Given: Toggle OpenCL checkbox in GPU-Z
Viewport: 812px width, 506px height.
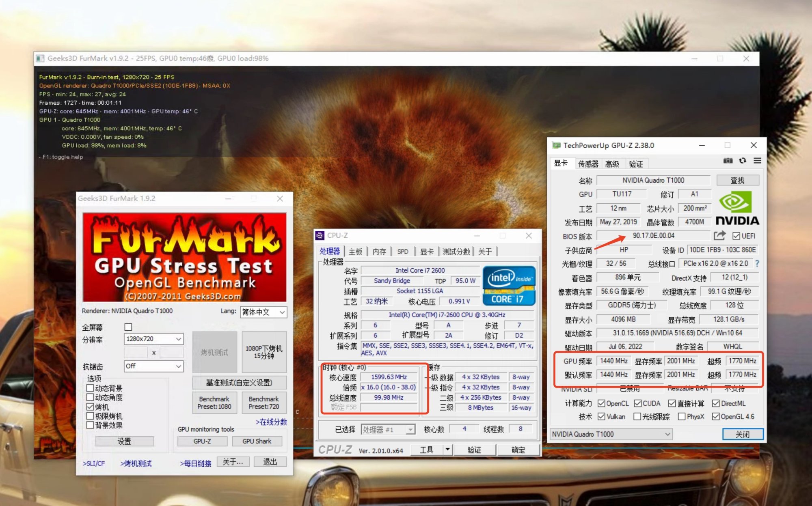Looking at the screenshot, I should point(602,403).
